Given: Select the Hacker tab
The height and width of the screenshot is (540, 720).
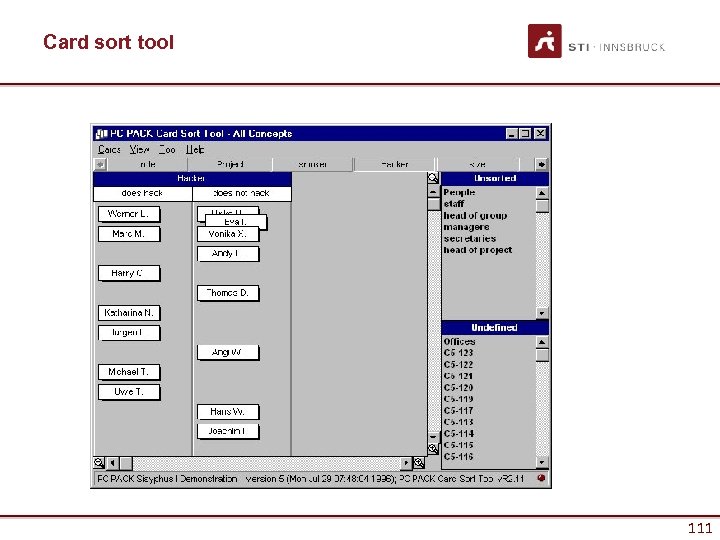Looking at the screenshot, I should point(394,164).
